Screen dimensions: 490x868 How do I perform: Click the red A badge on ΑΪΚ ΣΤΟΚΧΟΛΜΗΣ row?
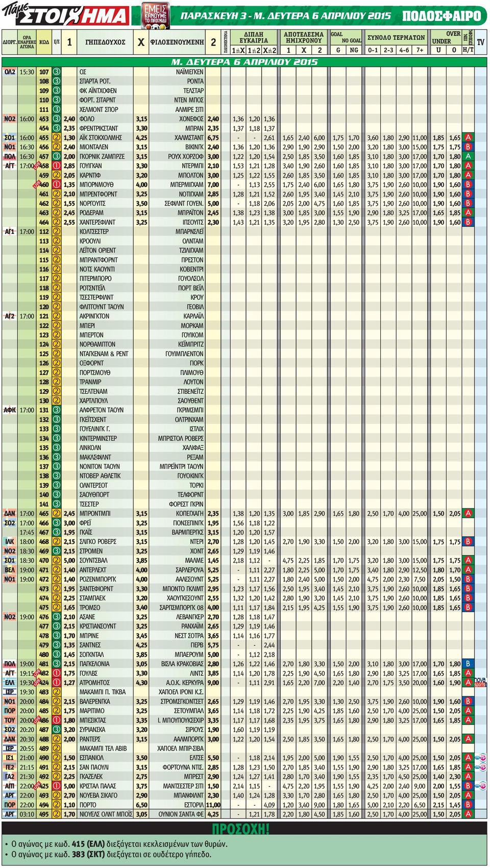(468, 137)
